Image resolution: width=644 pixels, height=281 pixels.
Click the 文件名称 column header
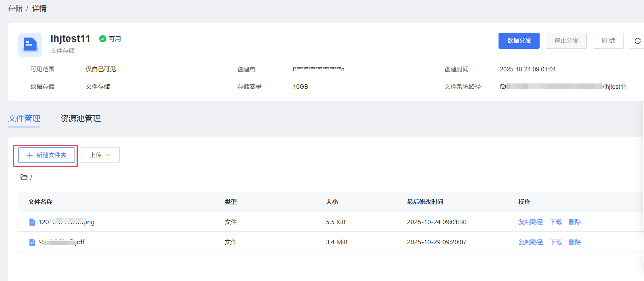point(40,202)
